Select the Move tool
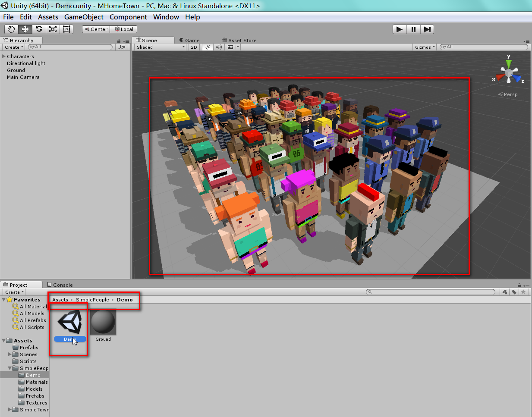The width and height of the screenshot is (532, 417). click(25, 29)
